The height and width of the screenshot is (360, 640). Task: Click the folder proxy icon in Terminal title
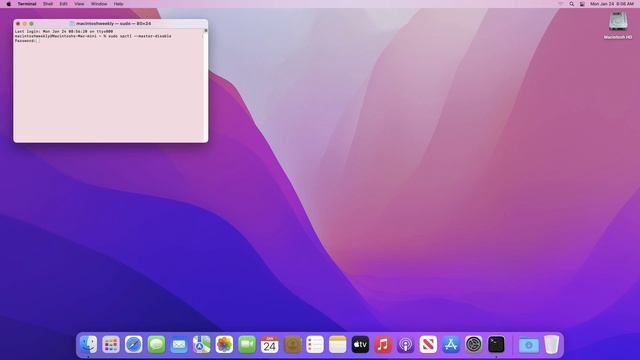point(72,24)
